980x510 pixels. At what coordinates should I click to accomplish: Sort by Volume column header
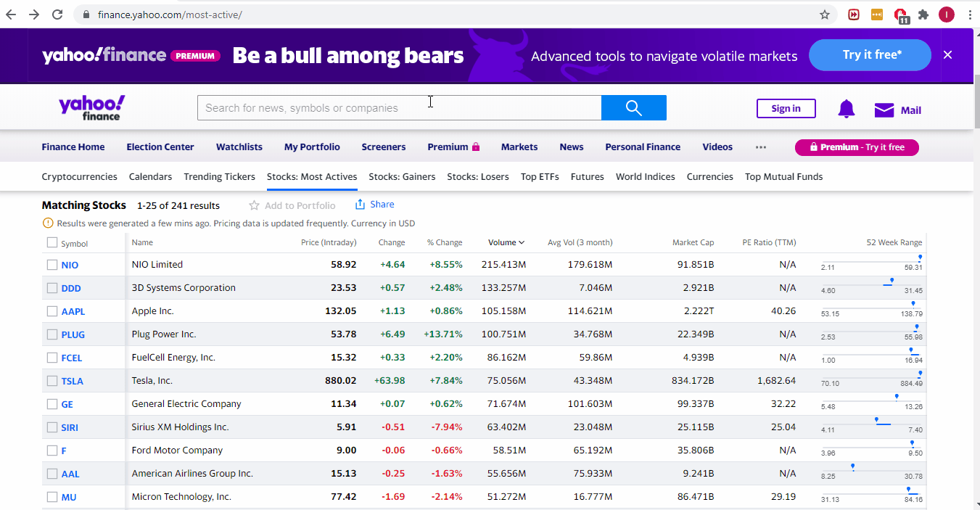pos(506,242)
